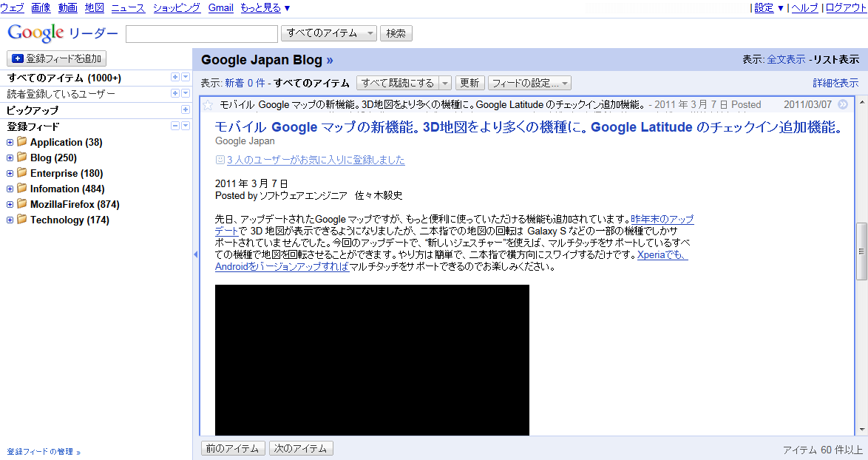Viewport: 868px width, 460px height.
Task: Open the 登録フィードの管理 » link
Action: click(44, 452)
